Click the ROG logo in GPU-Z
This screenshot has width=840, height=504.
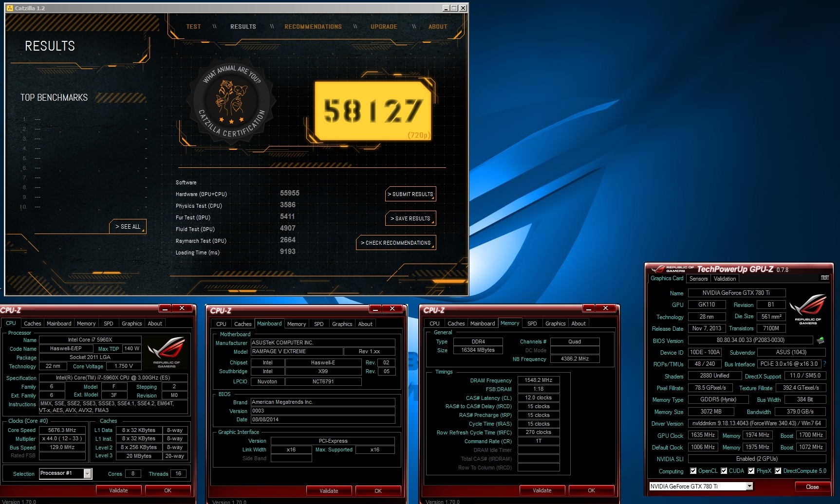click(x=808, y=309)
